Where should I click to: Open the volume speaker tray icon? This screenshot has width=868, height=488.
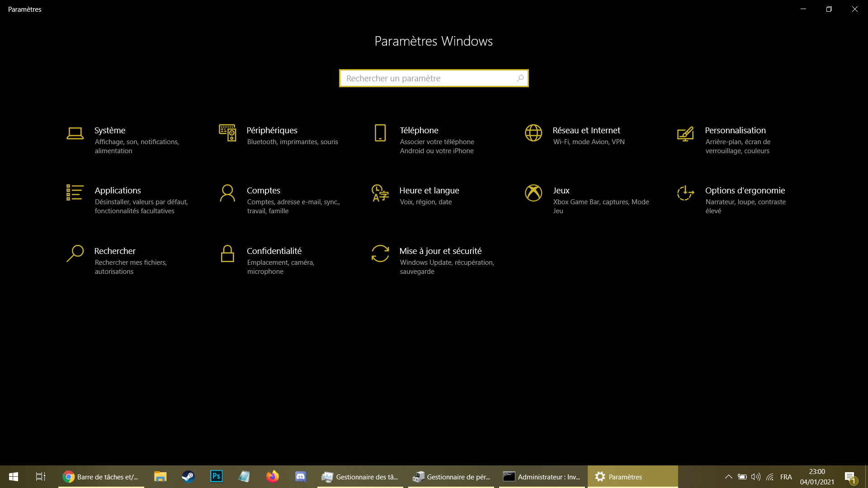click(x=755, y=477)
